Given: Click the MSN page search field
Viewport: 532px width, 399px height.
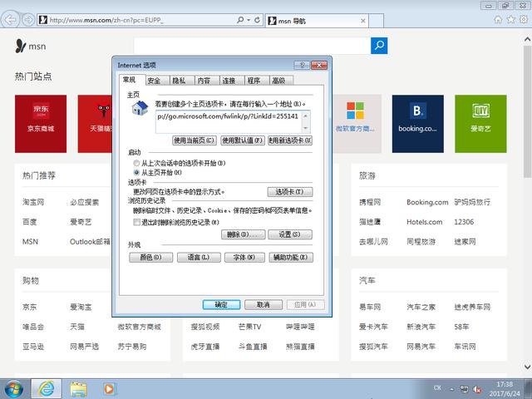Looking at the screenshot, I should click(x=252, y=46).
